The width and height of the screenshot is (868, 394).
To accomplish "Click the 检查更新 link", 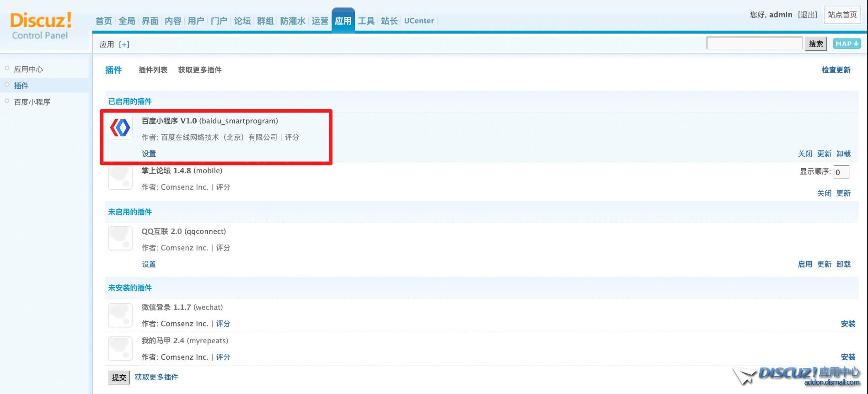I will point(836,70).
